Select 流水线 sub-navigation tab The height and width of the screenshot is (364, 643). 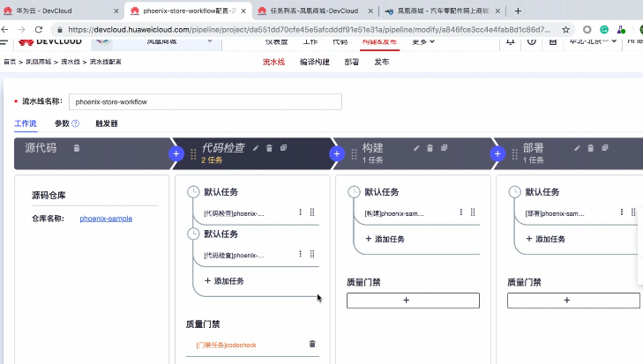tap(273, 62)
